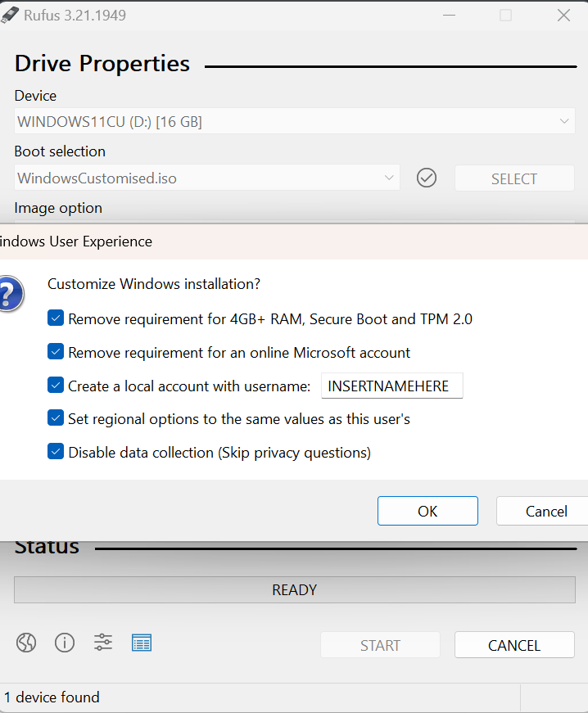This screenshot has width=588, height=713.
Task: Expand the Device dropdown WINDOWS11CU
Action: [295, 121]
